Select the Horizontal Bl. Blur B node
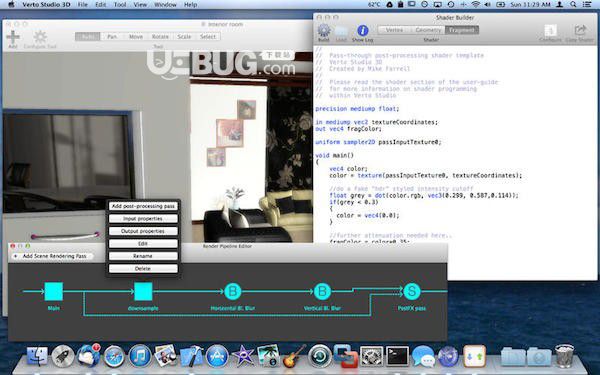Viewport: 600px width, 375px height. pyautogui.click(x=233, y=292)
